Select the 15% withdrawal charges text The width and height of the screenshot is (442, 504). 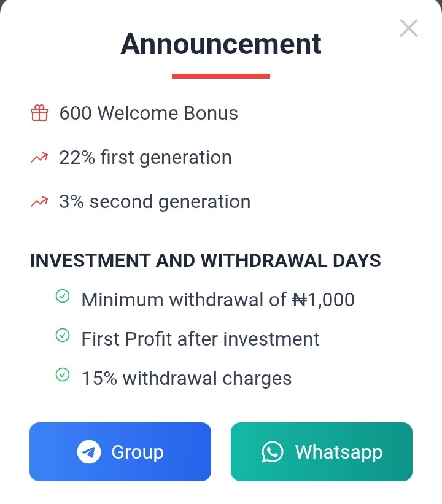click(x=187, y=378)
